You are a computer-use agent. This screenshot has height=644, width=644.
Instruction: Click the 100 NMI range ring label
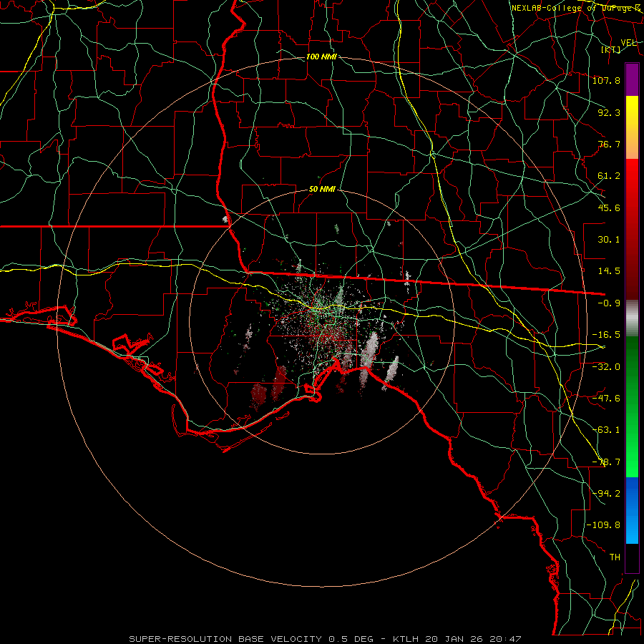[321, 57]
